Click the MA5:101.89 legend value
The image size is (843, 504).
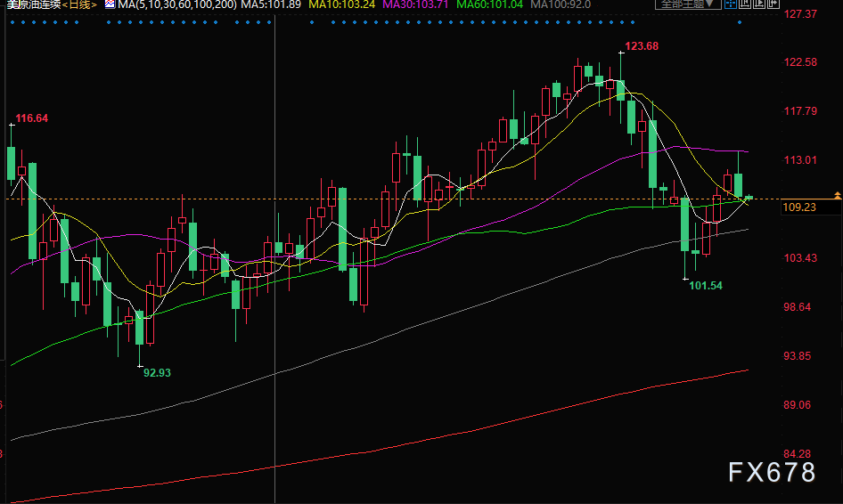tap(271, 4)
